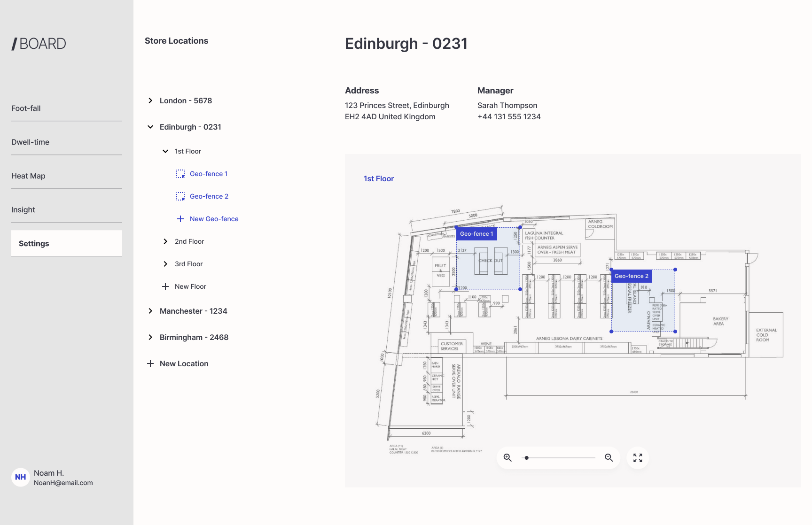Open the Dwell-time menu item
The width and height of the screenshot is (812, 525).
tap(67, 142)
